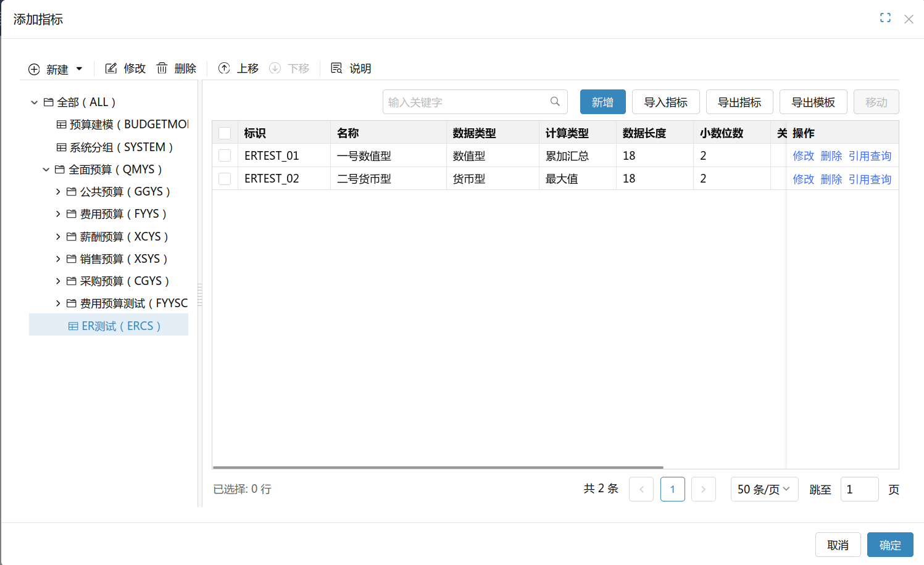Click the fullscreen icon in dialog header
The height and width of the screenshot is (565, 924).
885,18
